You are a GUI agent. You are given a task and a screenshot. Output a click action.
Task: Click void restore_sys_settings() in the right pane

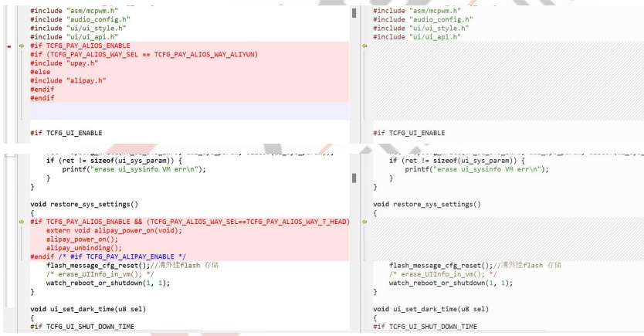tap(427, 205)
